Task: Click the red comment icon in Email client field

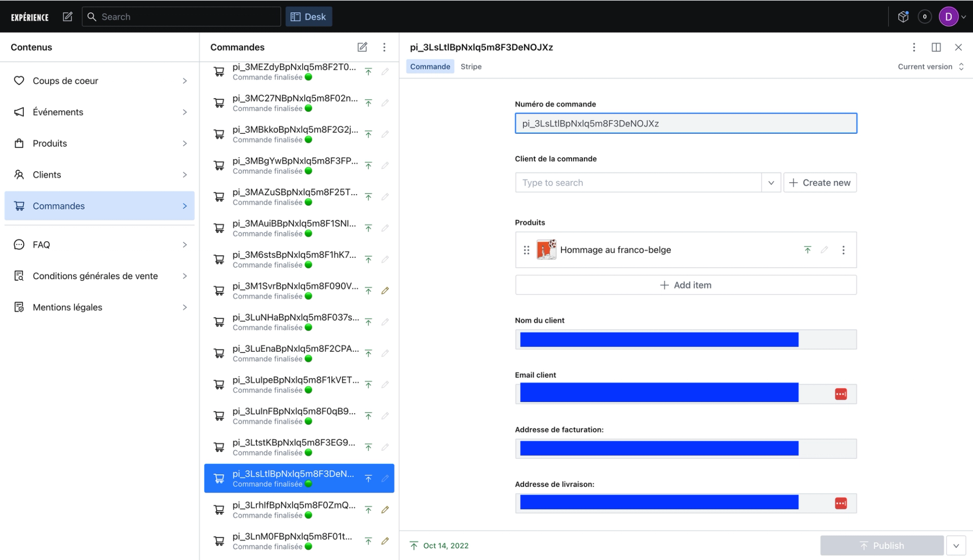Action: coord(840,394)
